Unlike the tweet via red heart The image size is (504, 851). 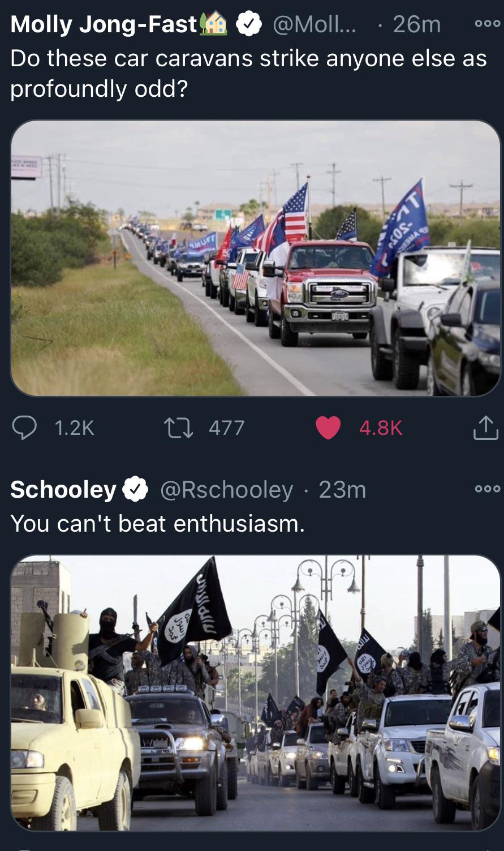[x=328, y=427]
